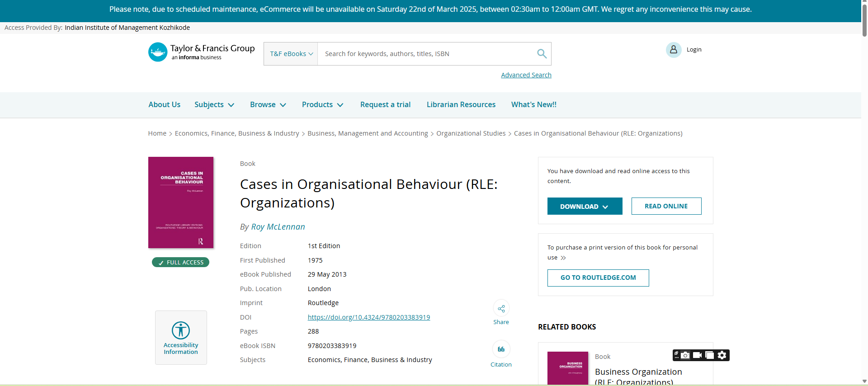This screenshot has width=868, height=386.
Task: Expand the T&F eBooks search dropdown
Action: coord(291,54)
